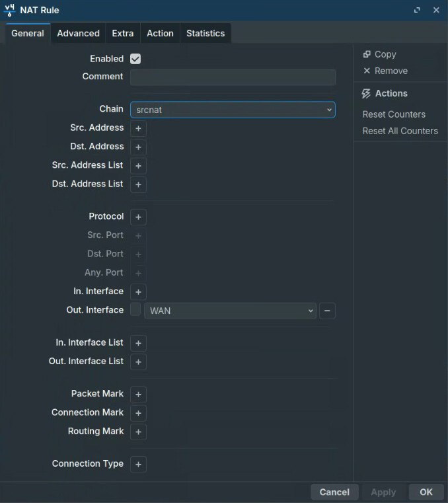Add a Protocol match with plus icon

[x=138, y=217]
